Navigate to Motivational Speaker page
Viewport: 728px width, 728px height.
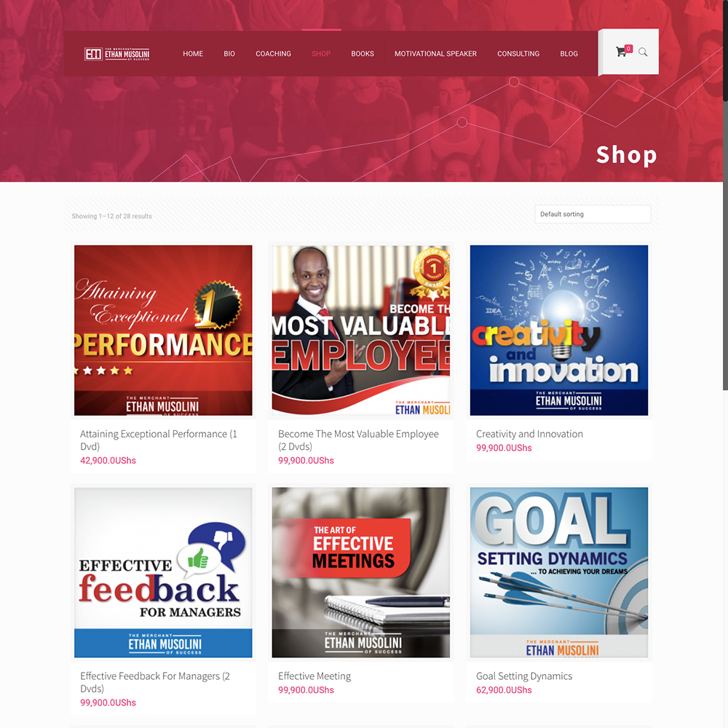pyautogui.click(x=435, y=54)
